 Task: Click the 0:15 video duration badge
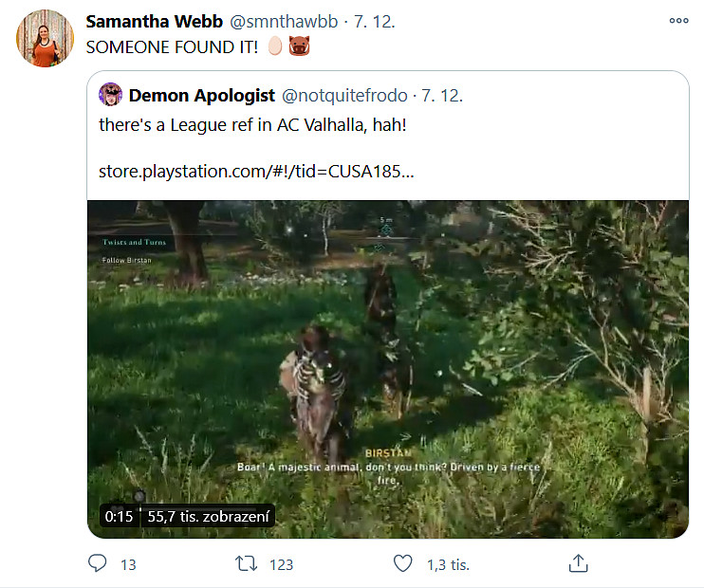pyautogui.click(x=119, y=517)
